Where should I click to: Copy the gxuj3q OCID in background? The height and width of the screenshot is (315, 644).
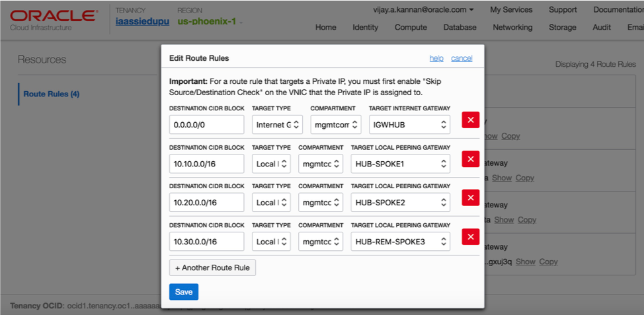548,262
